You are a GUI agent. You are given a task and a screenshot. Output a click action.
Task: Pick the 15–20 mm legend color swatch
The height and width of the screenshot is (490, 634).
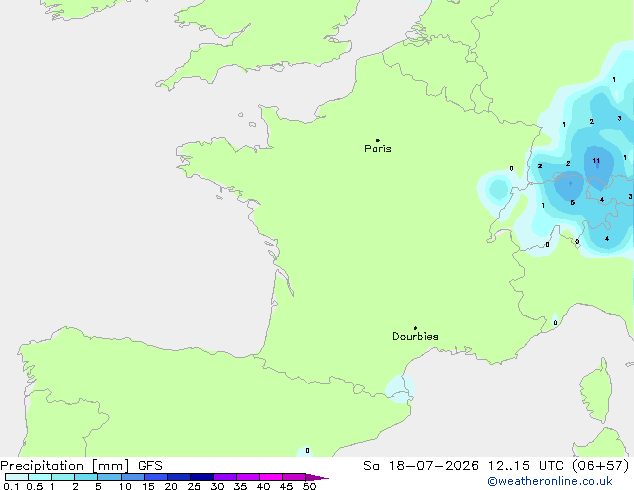[x=156, y=477]
